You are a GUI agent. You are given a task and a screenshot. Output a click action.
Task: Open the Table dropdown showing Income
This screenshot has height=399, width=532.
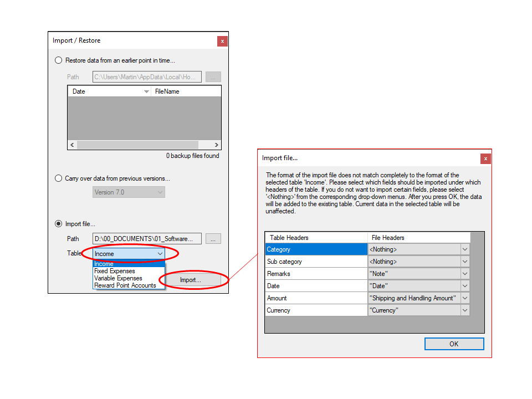pyautogui.click(x=160, y=254)
